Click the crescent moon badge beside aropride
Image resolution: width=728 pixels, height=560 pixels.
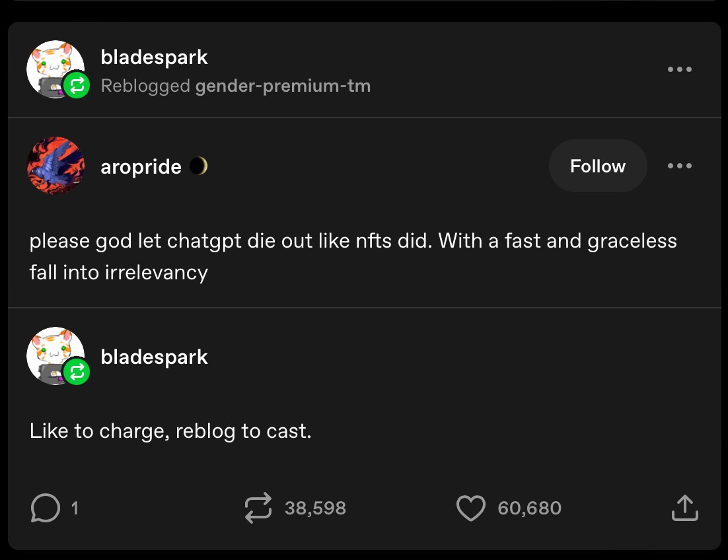point(198,166)
